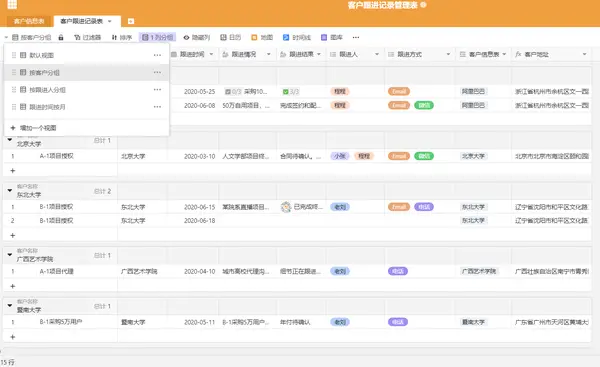Click the 小张 tag in 北京大学 row
Image resolution: width=600 pixels, height=367 pixels.
point(340,156)
